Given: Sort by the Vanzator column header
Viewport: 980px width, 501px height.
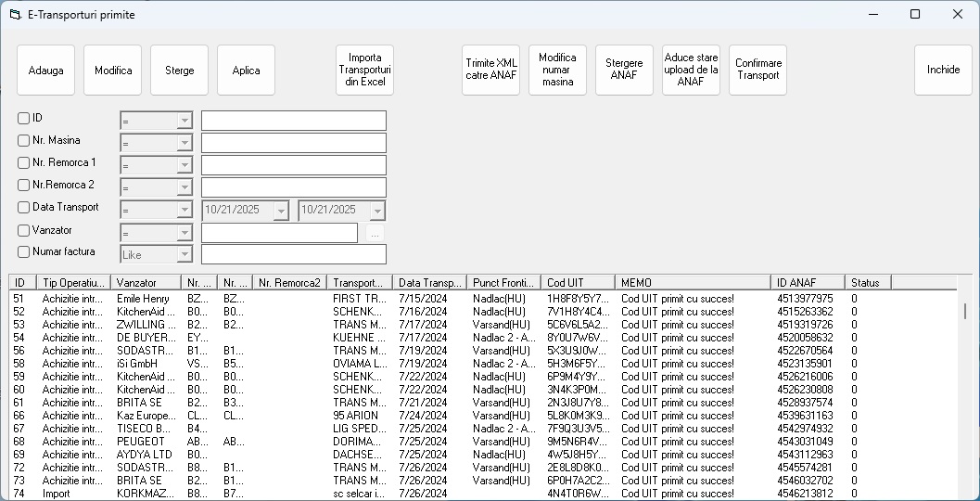Looking at the screenshot, I should [x=146, y=283].
